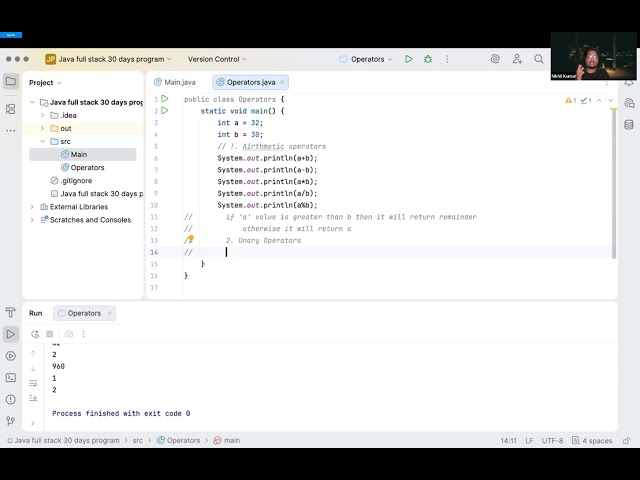Go to next highlighted error arrow
640x480 pixels.
611,100
